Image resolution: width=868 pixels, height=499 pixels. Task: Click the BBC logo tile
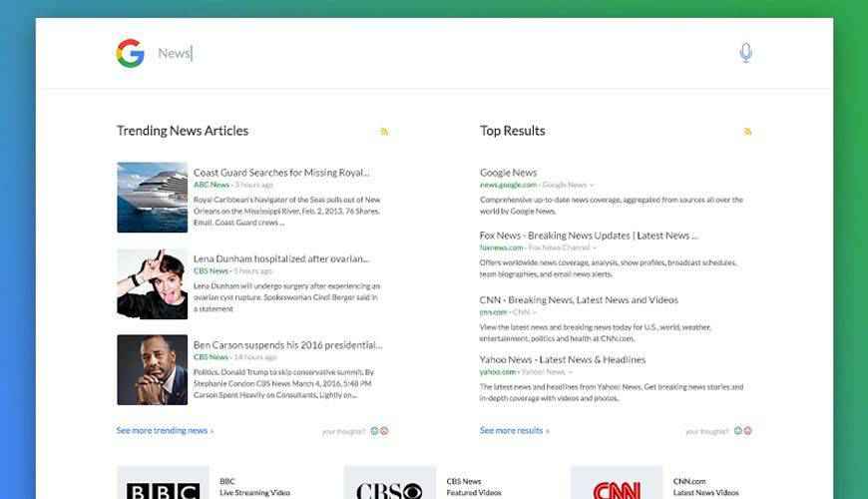point(163,484)
